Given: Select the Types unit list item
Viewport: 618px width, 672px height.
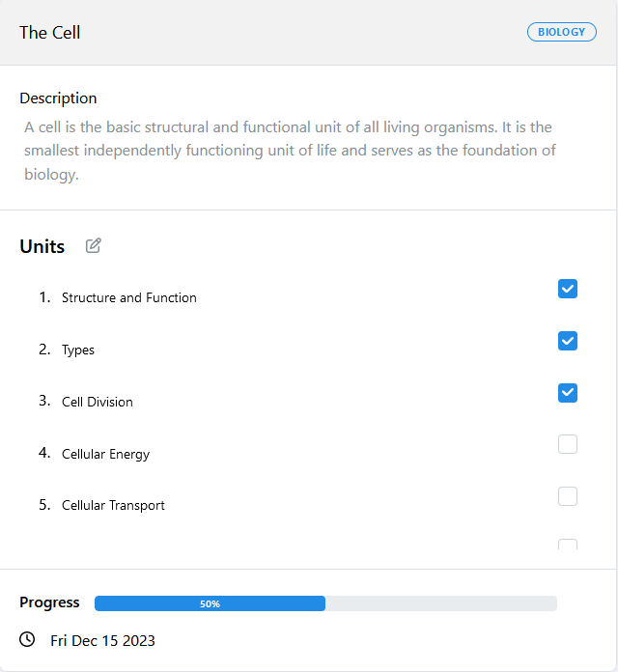Looking at the screenshot, I should tap(78, 350).
